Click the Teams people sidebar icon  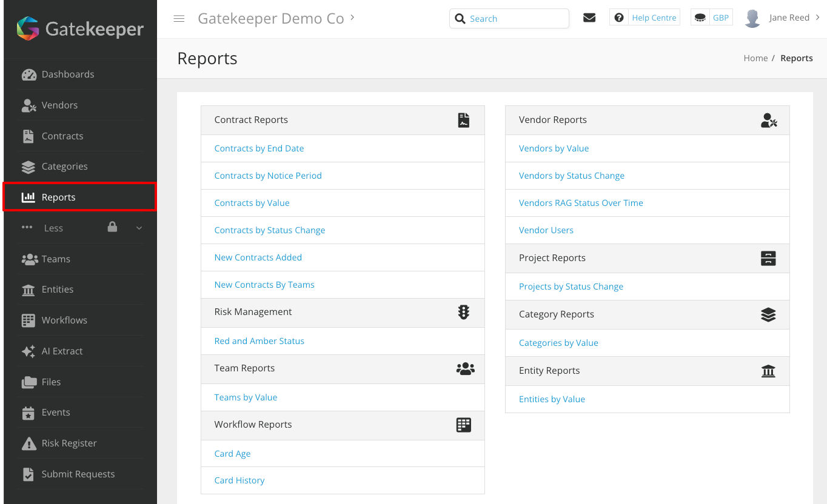tap(29, 259)
